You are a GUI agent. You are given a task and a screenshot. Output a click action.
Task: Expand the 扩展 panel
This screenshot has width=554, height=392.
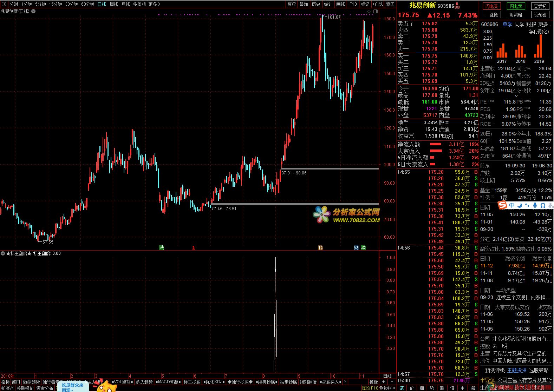pyautogui.click(x=7, y=388)
